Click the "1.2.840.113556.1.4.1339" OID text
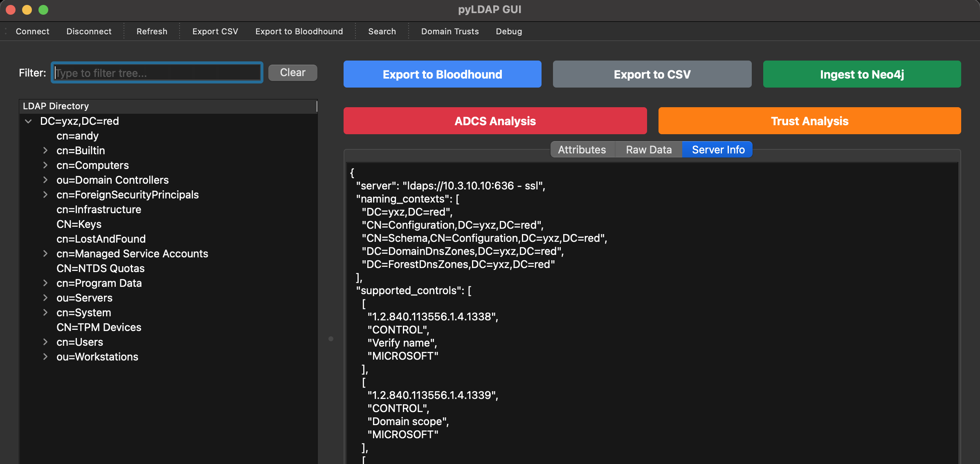The image size is (980, 464). click(433, 395)
